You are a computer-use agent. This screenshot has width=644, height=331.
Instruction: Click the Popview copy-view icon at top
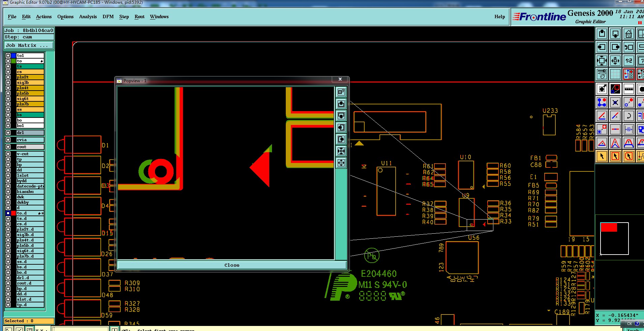(341, 92)
